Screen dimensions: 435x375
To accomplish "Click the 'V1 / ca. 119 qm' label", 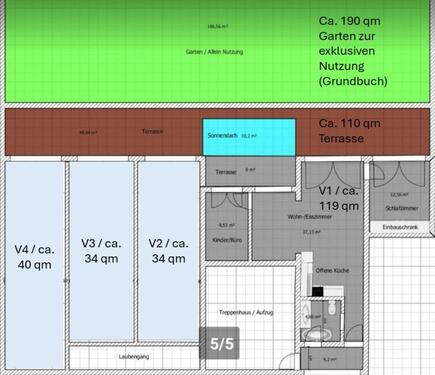I will (x=339, y=198).
